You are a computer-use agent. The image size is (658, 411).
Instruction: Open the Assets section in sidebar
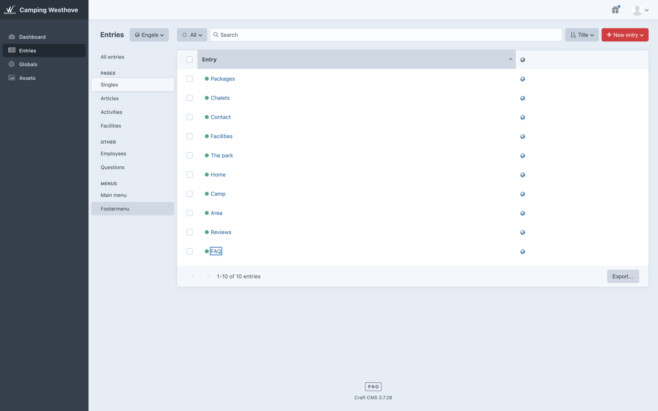pyautogui.click(x=27, y=77)
